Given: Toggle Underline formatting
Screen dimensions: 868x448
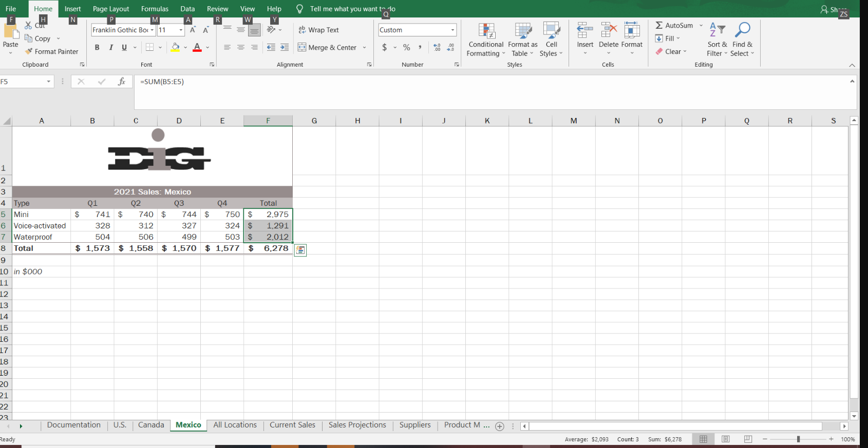Looking at the screenshot, I should coord(124,47).
